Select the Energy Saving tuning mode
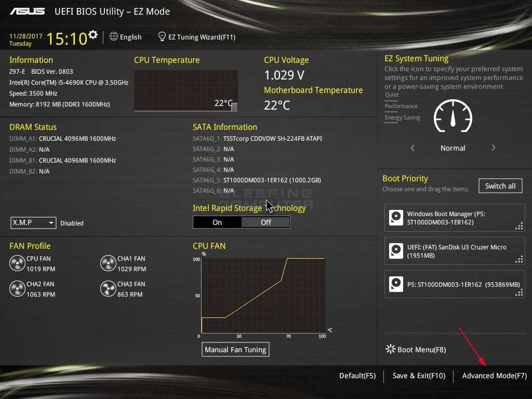The height and width of the screenshot is (399, 532). [402, 117]
